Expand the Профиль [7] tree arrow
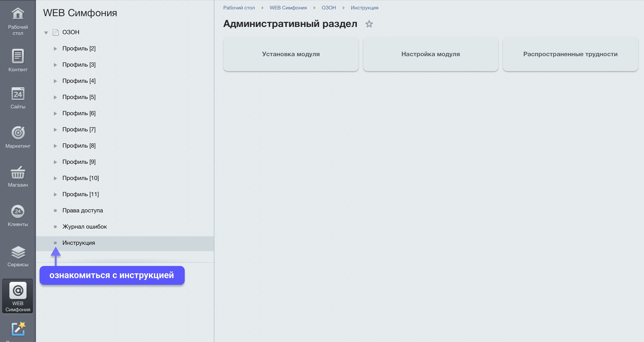The image size is (644, 342). (55, 130)
